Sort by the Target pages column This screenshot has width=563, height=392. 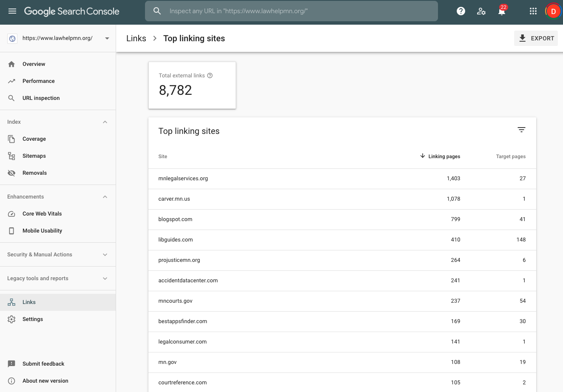[x=511, y=156]
